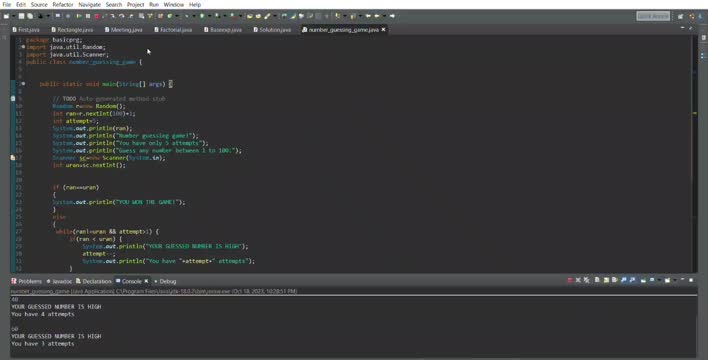Screen dimensions: 708x360
Task: Click the editor vertical scrollbar
Action: tap(694, 154)
